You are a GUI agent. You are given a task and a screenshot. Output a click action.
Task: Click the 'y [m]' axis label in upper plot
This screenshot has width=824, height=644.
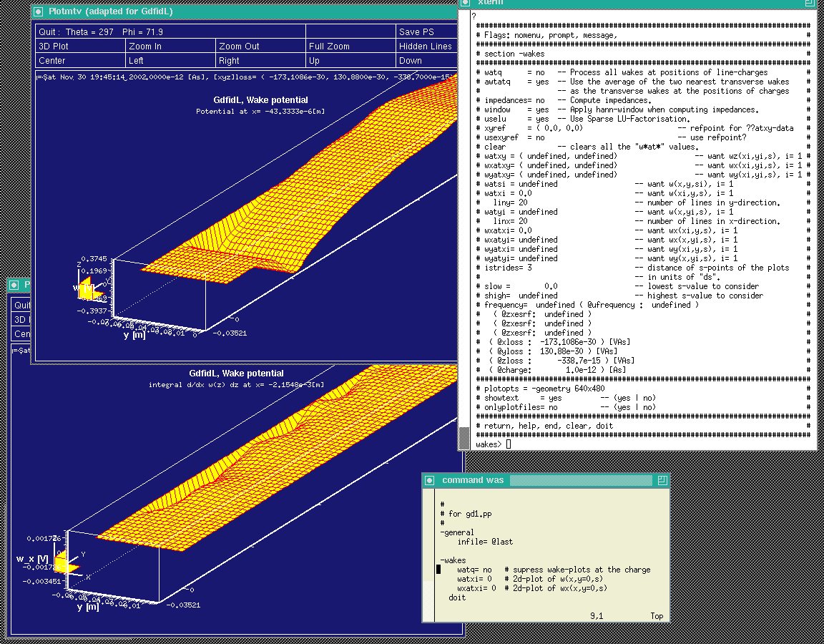(134, 335)
